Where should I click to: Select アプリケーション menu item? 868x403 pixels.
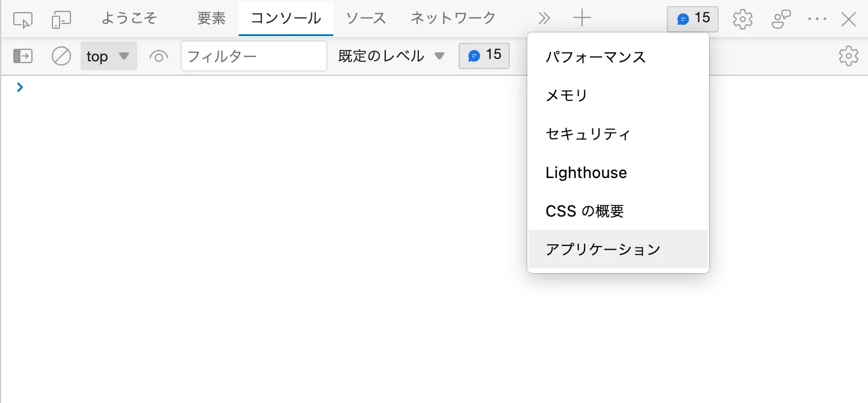point(618,249)
